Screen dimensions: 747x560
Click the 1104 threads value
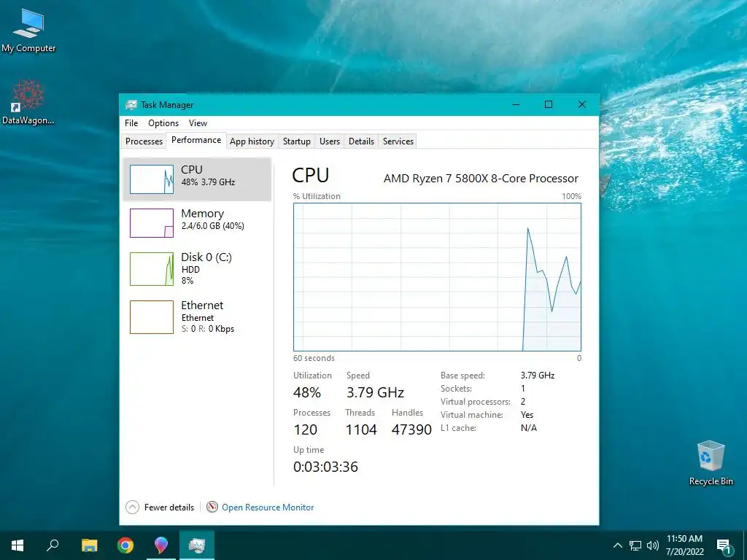[361, 429]
